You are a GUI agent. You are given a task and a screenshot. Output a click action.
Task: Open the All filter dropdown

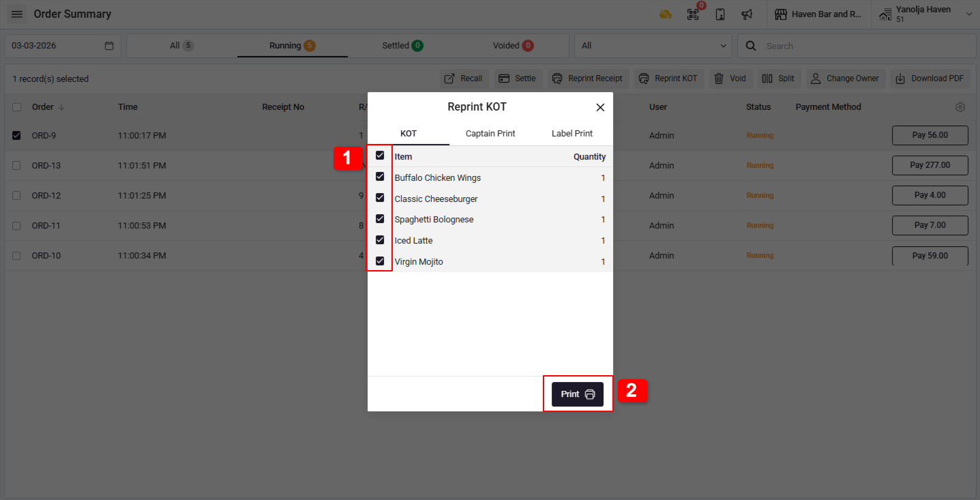tap(653, 46)
